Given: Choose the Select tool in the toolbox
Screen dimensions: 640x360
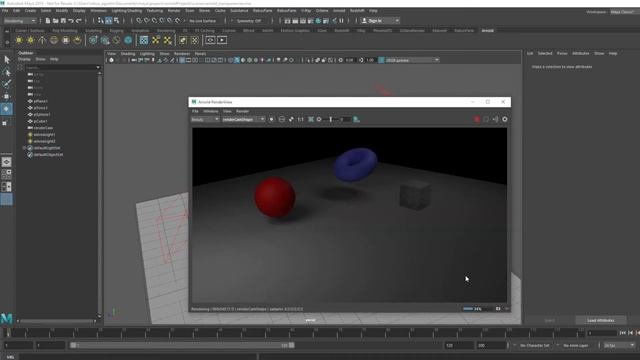Looking at the screenshot, I should 7,60.
